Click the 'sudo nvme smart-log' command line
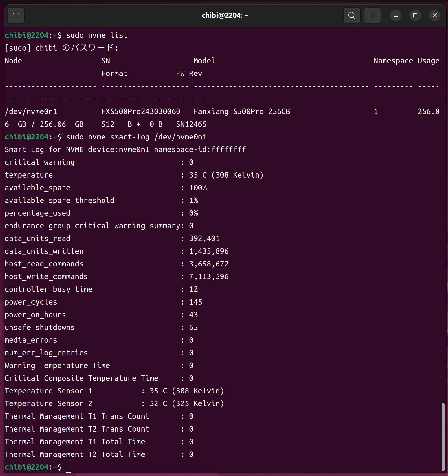This screenshot has height=476, width=448. coord(136,137)
